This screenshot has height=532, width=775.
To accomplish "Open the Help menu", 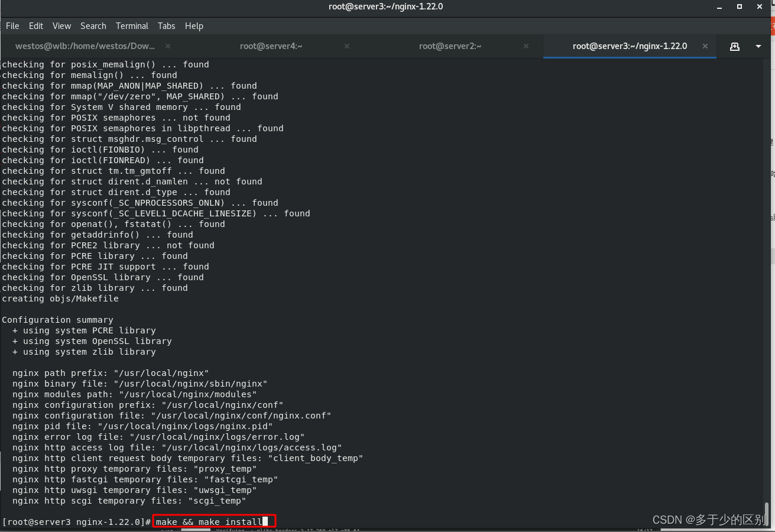I will (194, 26).
